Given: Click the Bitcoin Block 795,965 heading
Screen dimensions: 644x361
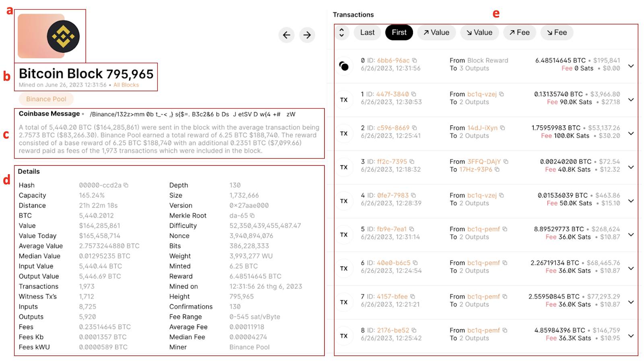Looking at the screenshot, I should point(86,74).
